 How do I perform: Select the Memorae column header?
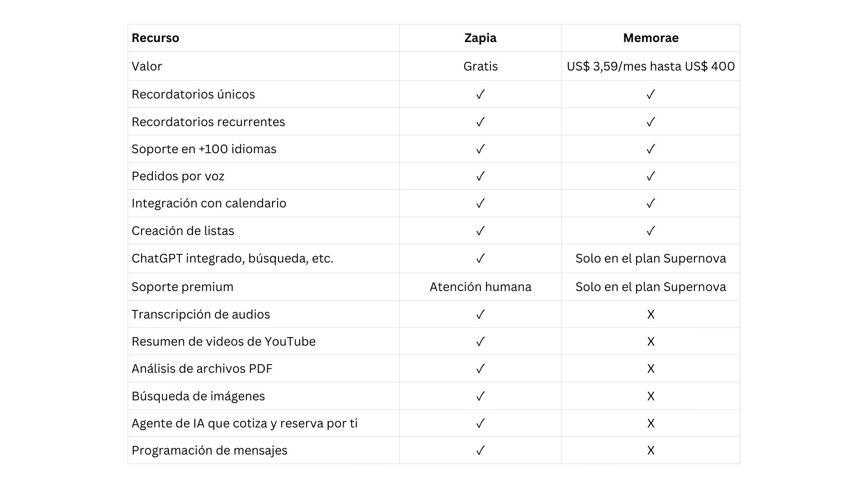click(x=651, y=38)
